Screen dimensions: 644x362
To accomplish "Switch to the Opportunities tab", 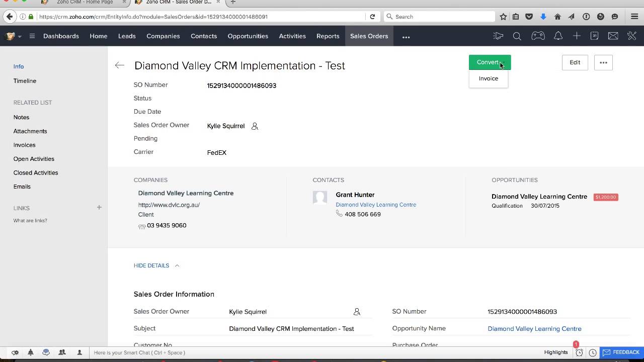I will (248, 36).
